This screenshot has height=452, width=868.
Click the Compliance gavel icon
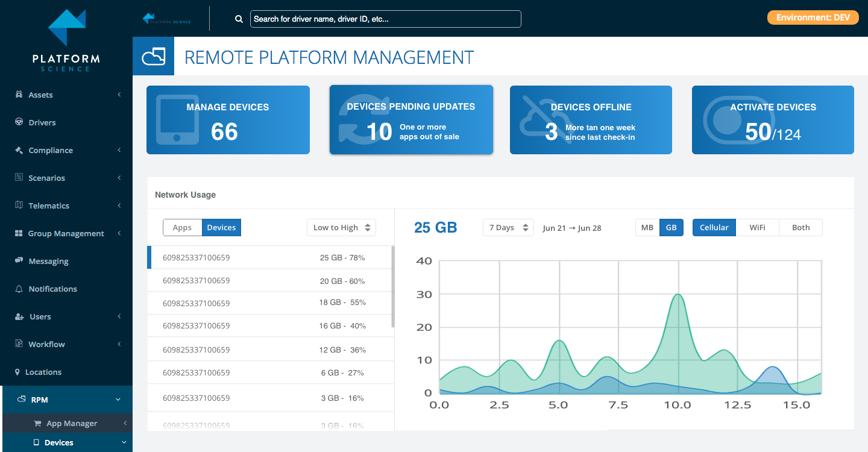(19, 150)
